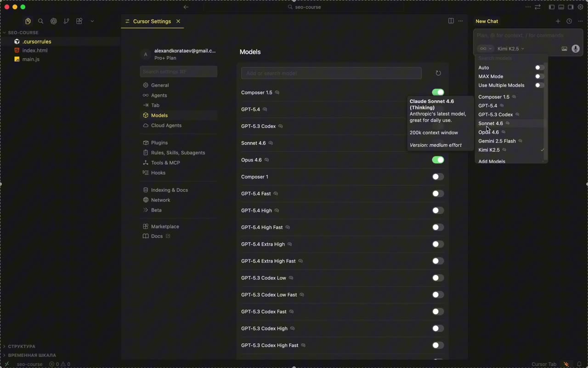
Task: Choose Gemini 2.5 Flash from the model list
Action: [x=510, y=141]
